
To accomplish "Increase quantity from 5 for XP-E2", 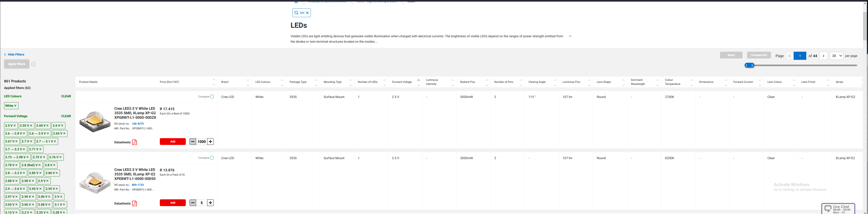I will coord(210,203).
